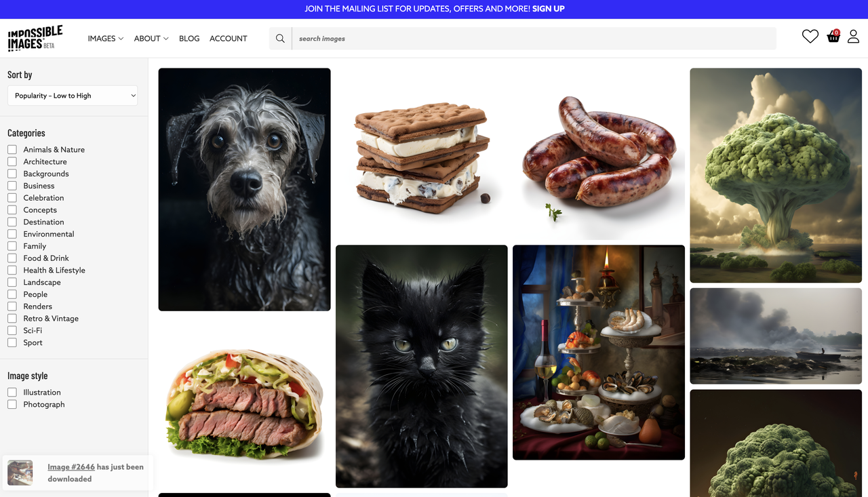Open the wishlist heart icon
The width and height of the screenshot is (868, 497).
(810, 37)
